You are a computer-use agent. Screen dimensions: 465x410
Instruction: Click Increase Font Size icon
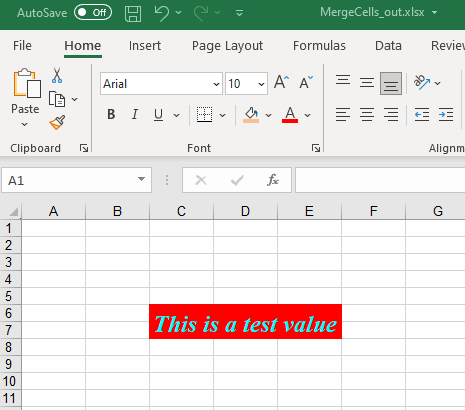[x=282, y=82]
